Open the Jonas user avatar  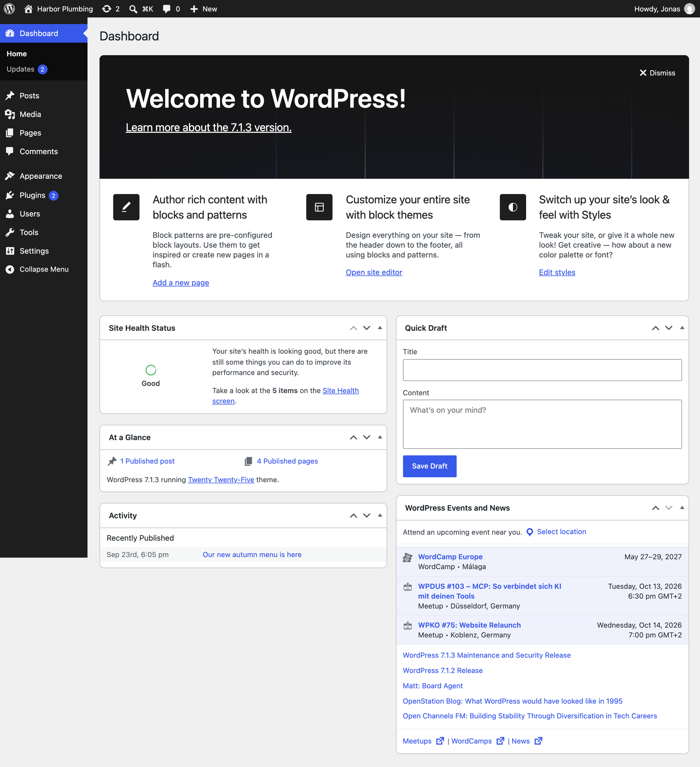(689, 9)
